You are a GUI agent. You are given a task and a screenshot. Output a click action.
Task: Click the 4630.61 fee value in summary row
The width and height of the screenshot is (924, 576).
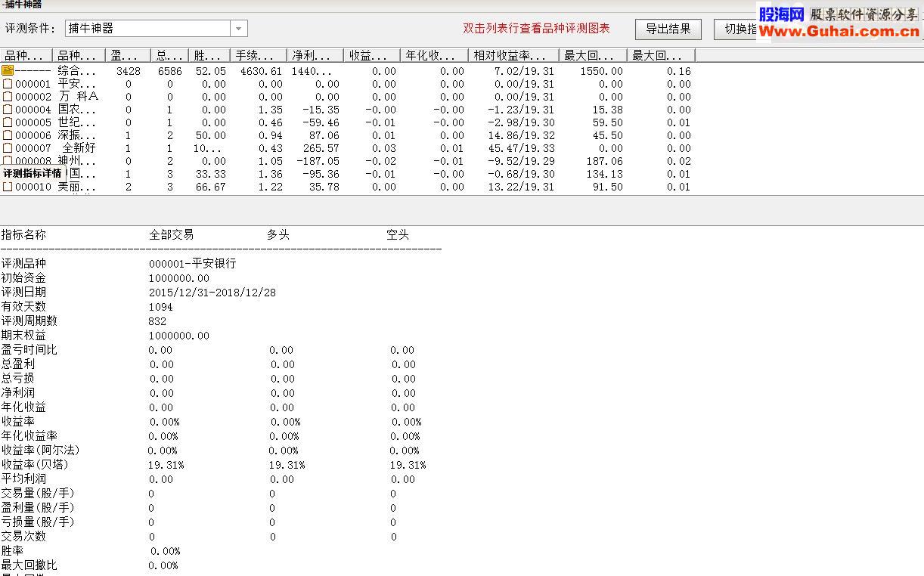[262, 71]
